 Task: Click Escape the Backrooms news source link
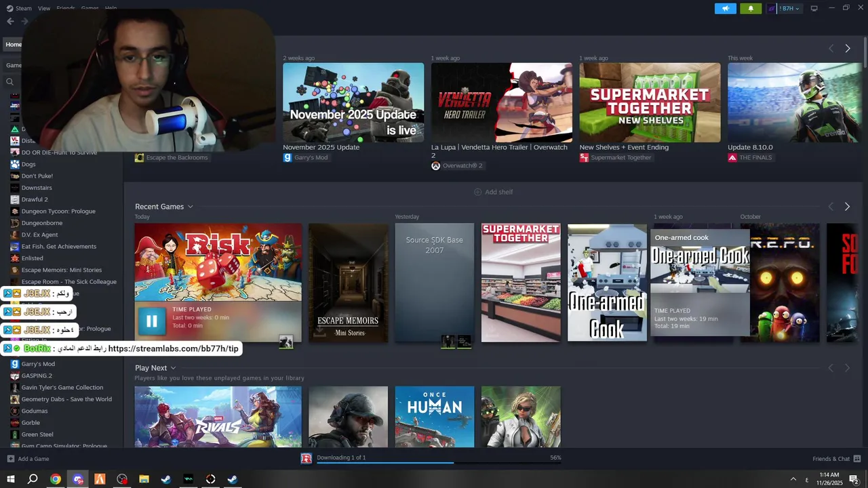click(x=172, y=157)
